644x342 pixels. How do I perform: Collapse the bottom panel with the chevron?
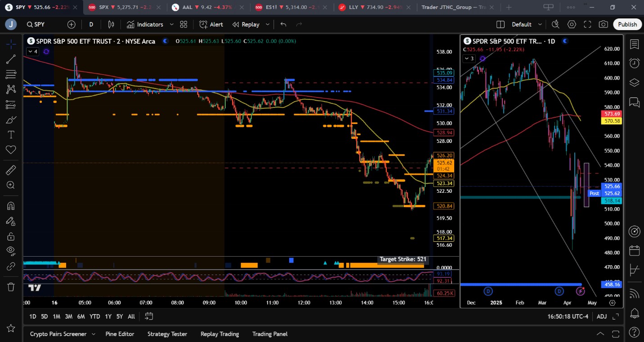(600, 334)
